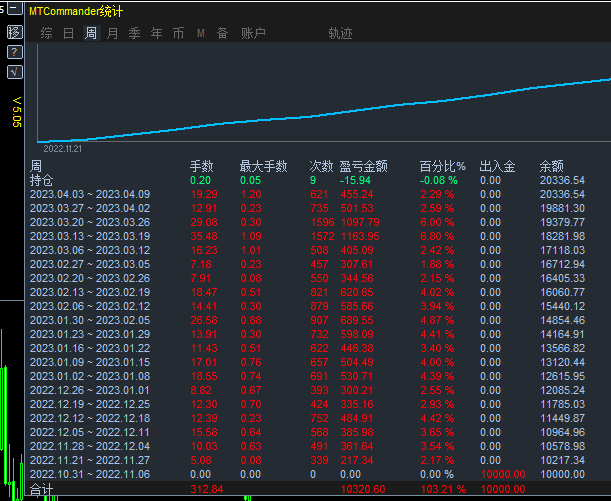Click the 轨迹 track button

(340, 33)
